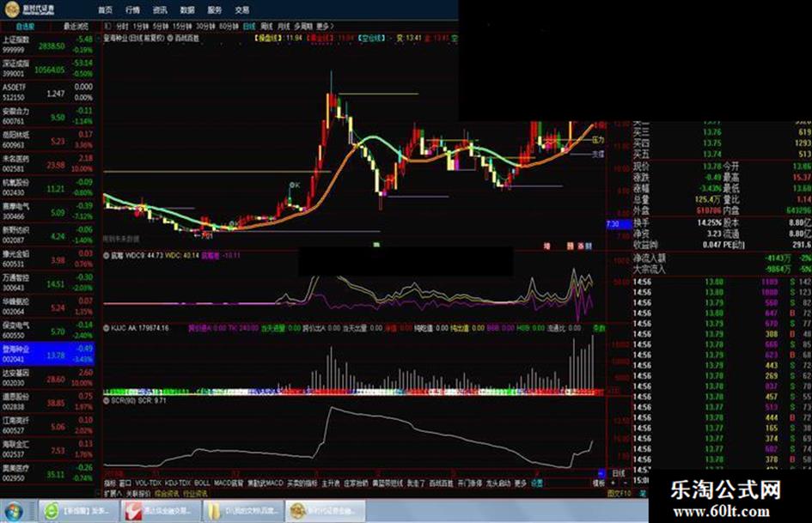The width and height of the screenshot is (812, 523).
Task: Click the round icon before 百战百胜 label
Action: pos(170,39)
